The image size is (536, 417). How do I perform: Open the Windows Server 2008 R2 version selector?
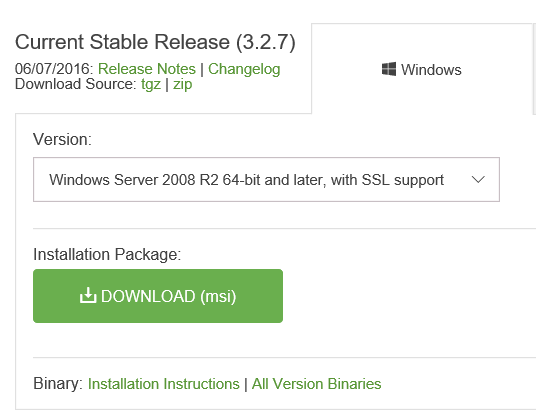266,179
